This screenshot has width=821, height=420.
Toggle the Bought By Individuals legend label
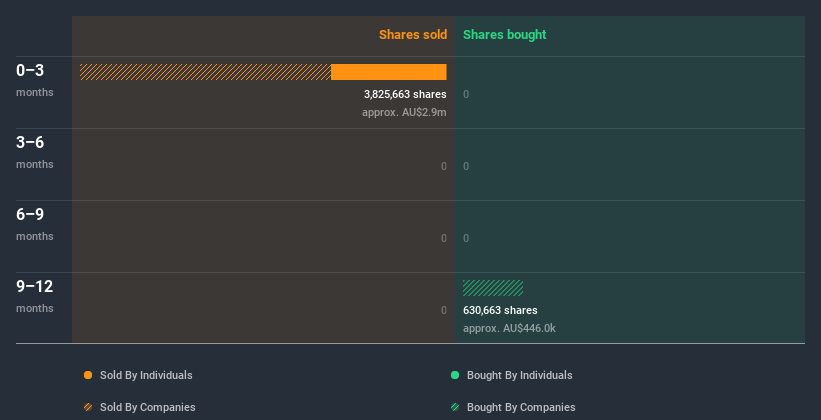(x=519, y=375)
